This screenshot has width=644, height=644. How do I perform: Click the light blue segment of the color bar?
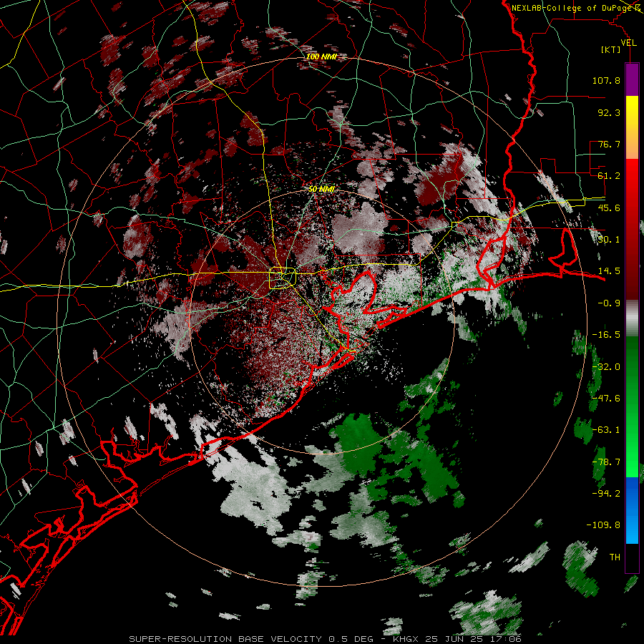click(632, 510)
